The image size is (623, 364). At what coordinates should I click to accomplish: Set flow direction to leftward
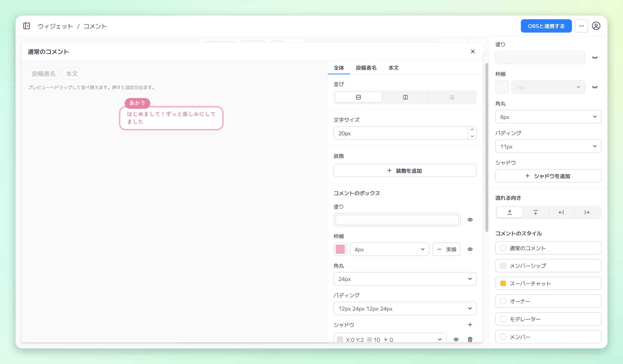(561, 212)
